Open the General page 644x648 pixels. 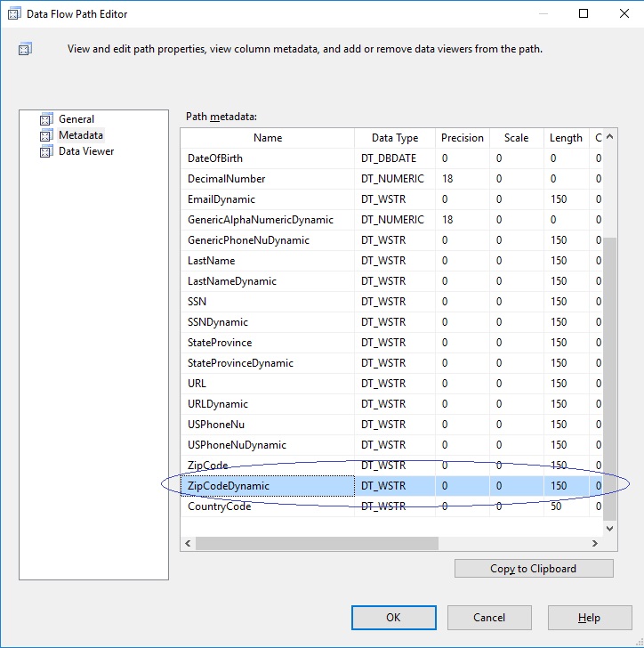click(76, 119)
